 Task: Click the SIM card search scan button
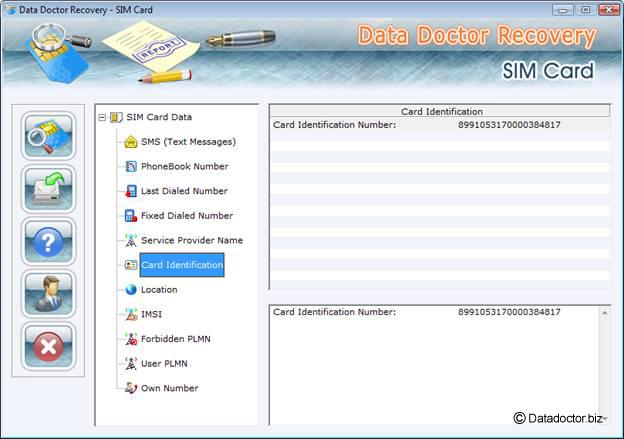pos(49,136)
